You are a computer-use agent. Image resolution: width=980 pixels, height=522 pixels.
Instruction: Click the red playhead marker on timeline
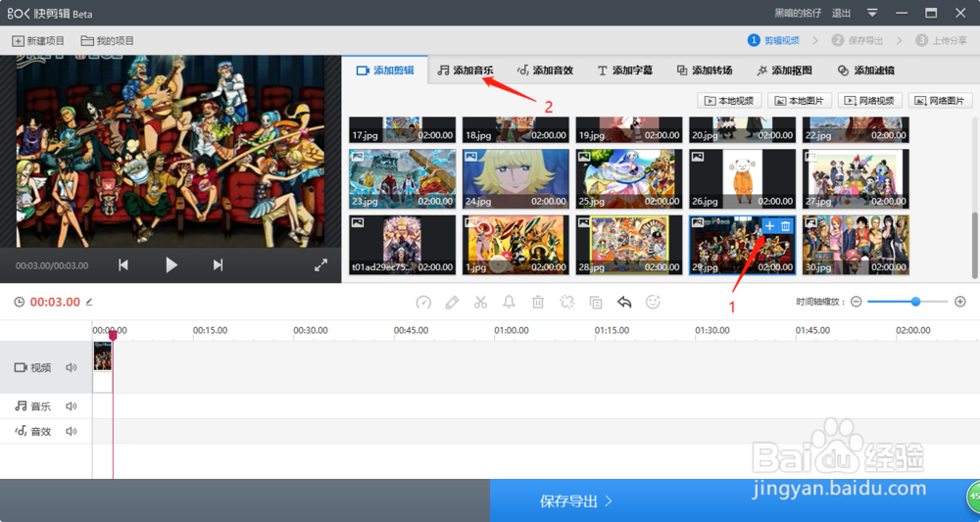(x=113, y=335)
